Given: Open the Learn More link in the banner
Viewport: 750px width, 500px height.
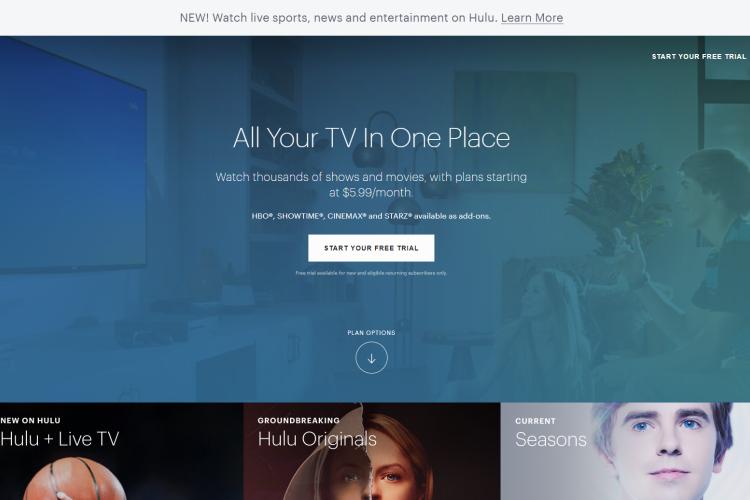Looking at the screenshot, I should [532, 18].
